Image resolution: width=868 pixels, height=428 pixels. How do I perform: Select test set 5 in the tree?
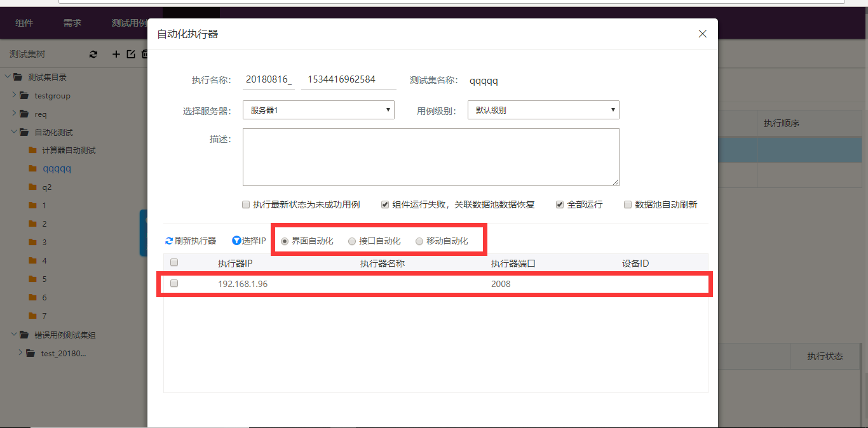click(44, 279)
